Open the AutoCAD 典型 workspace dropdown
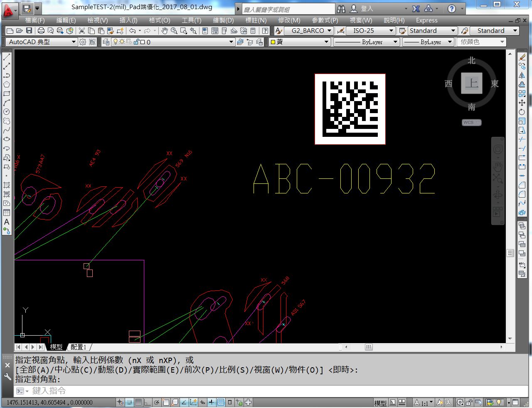The height and width of the screenshot is (408, 532). [41, 42]
